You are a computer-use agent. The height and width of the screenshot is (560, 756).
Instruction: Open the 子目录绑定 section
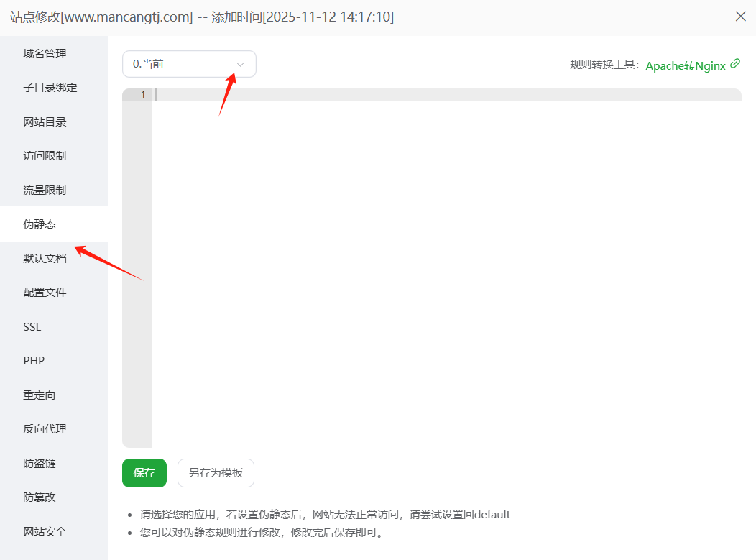[x=50, y=88]
